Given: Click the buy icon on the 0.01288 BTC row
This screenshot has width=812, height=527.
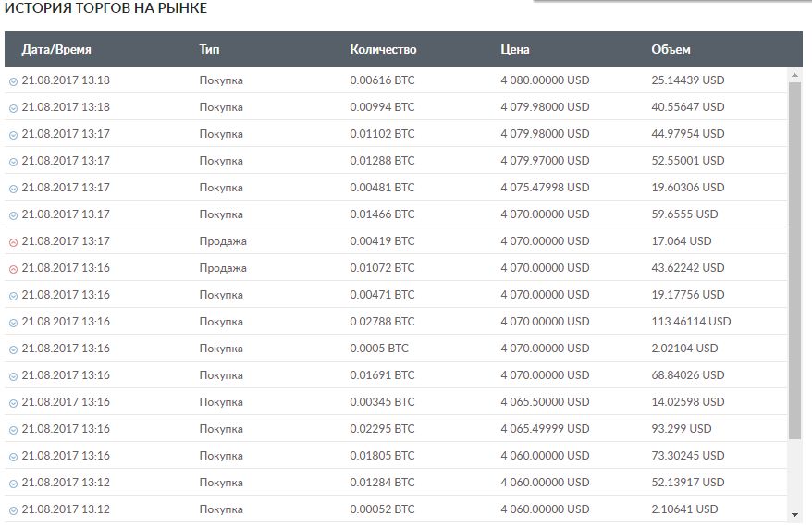Looking at the screenshot, I should click(x=13, y=162).
